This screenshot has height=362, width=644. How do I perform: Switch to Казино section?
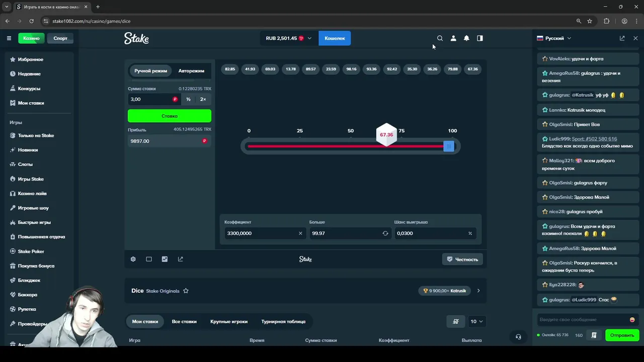[x=31, y=38]
